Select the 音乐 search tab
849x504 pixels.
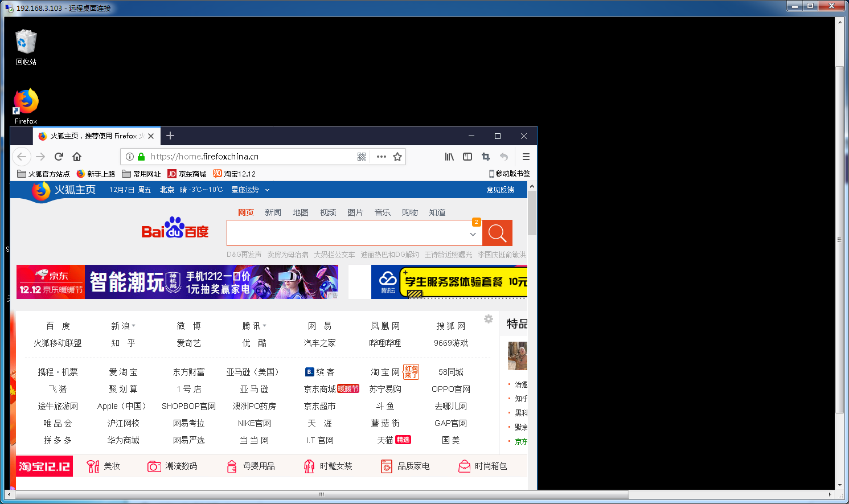tap(383, 212)
